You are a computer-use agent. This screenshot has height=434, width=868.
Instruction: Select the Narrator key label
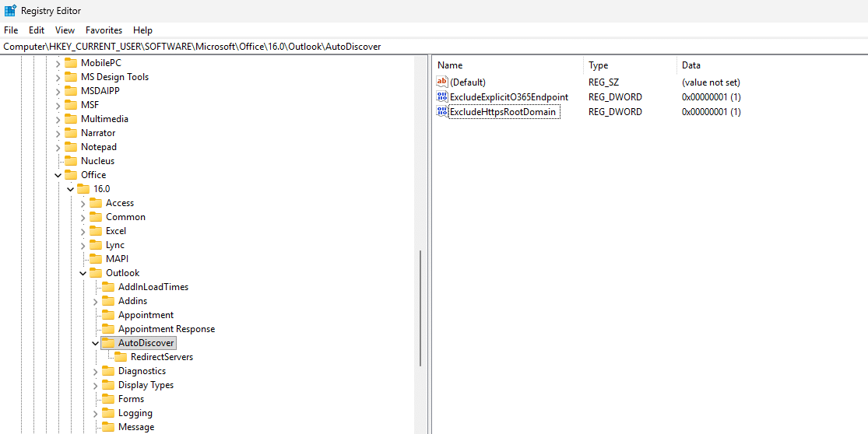pyautogui.click(x=98, y=133)
